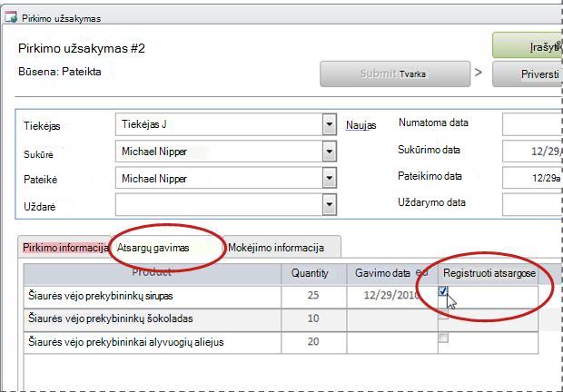The height and width of the screenshot is (392, 563).
Task: Click the Priversti button
Action: coord(528,73)
